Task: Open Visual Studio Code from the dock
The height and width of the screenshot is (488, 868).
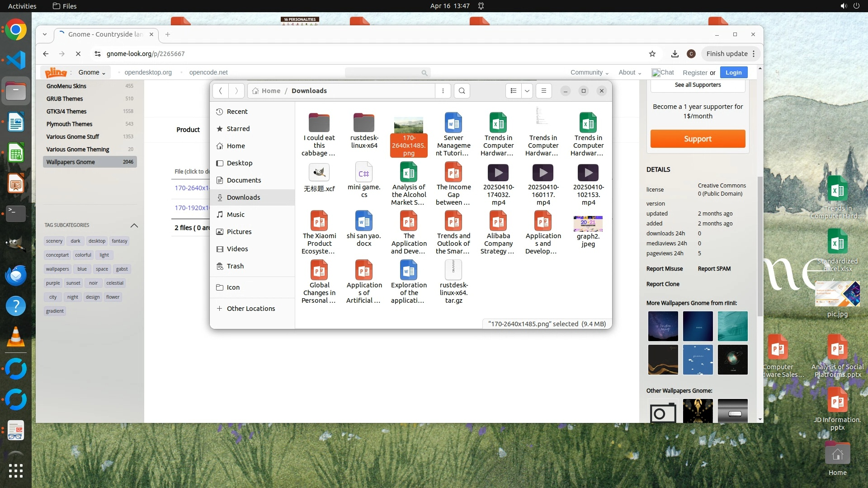Action: 16,60
